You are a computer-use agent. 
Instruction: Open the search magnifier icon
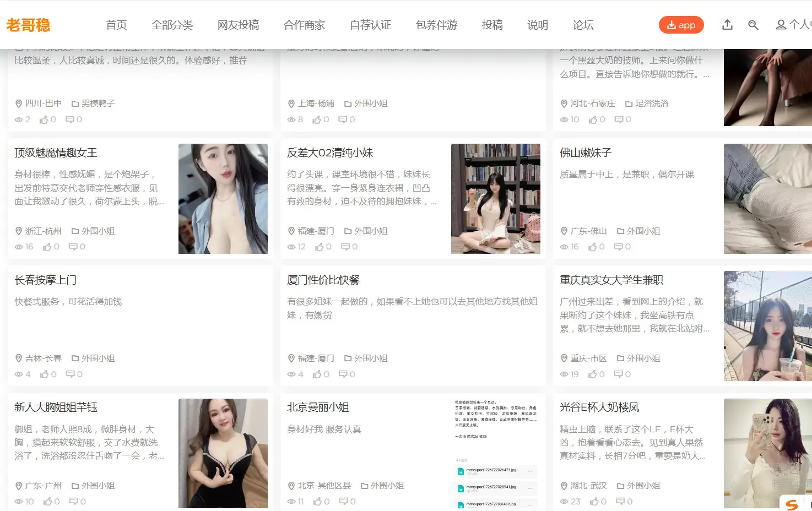point(753,25)
